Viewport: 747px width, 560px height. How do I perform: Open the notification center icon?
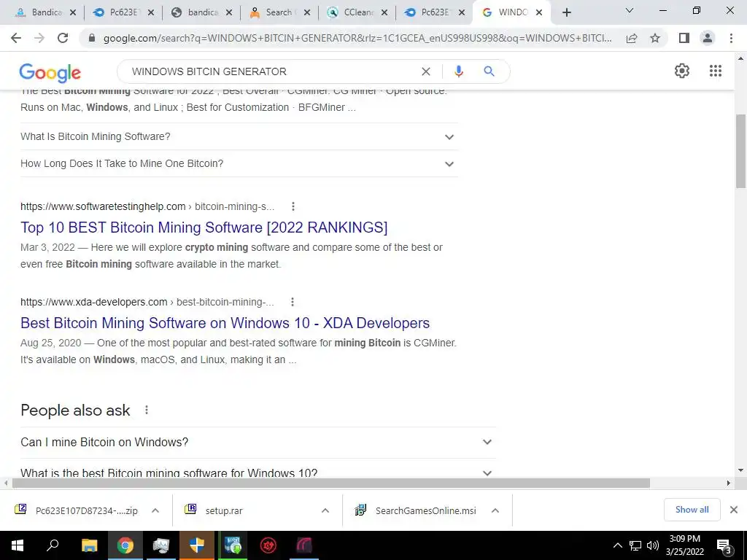coord(724,545)
